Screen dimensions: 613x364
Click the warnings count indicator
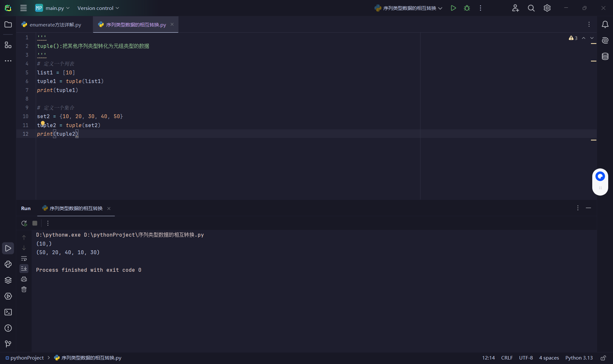point(573,38)
